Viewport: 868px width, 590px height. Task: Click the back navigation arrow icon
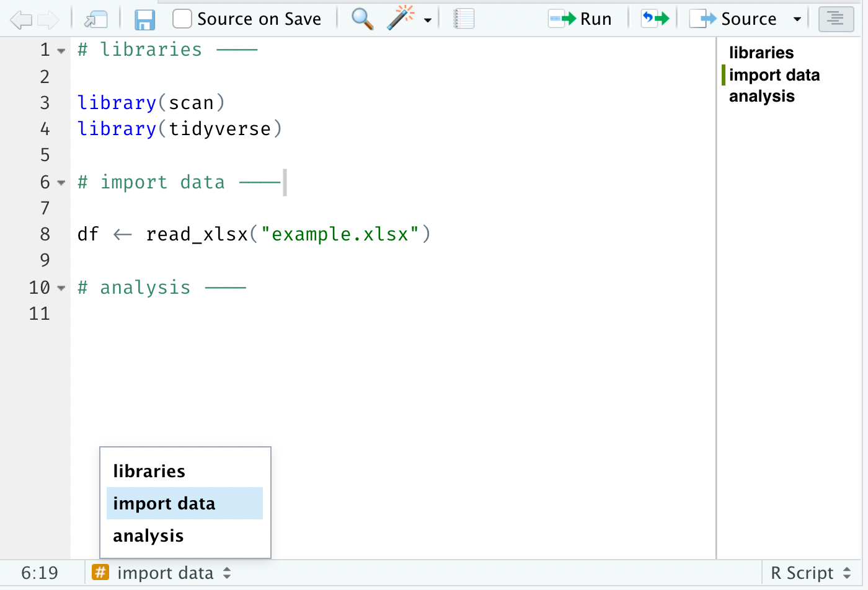pyautogui.click(x=21, y=20)
